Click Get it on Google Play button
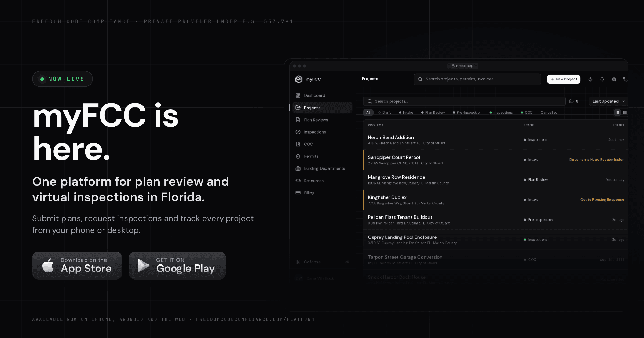The width and height of the screenshot is (644, 338). pyautogui.click(x=177, y=265)
